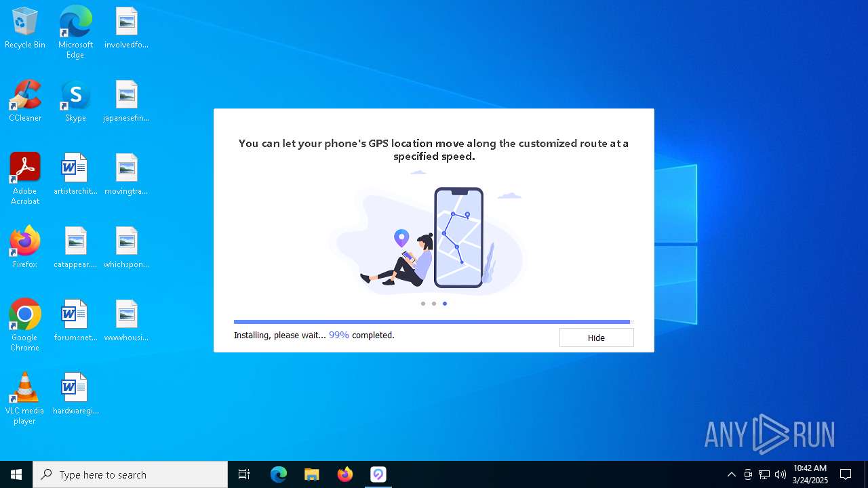Select the involvedfo... image file

(126, 28)
